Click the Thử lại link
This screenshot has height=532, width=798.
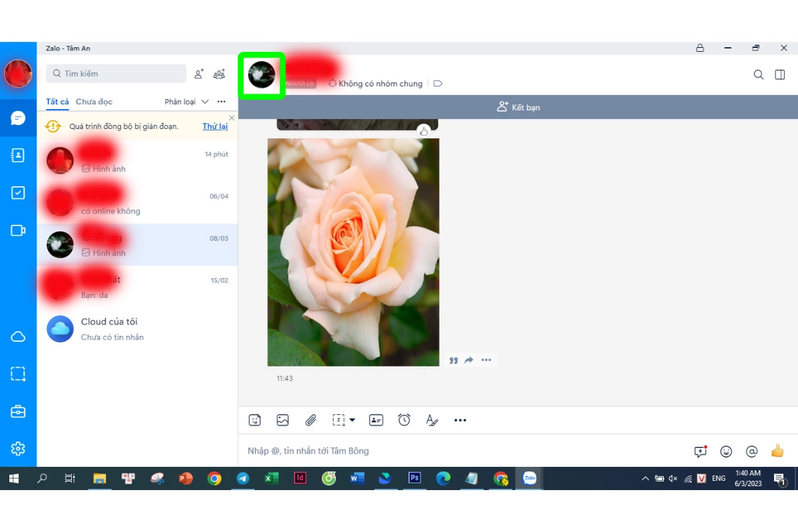pyautogui.click(x=215, y=126)
